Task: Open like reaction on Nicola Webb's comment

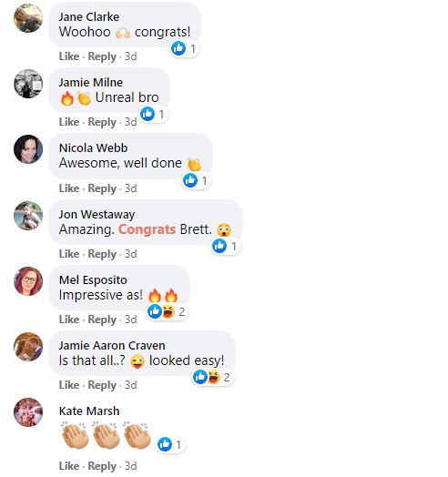Action: (196, 180)
